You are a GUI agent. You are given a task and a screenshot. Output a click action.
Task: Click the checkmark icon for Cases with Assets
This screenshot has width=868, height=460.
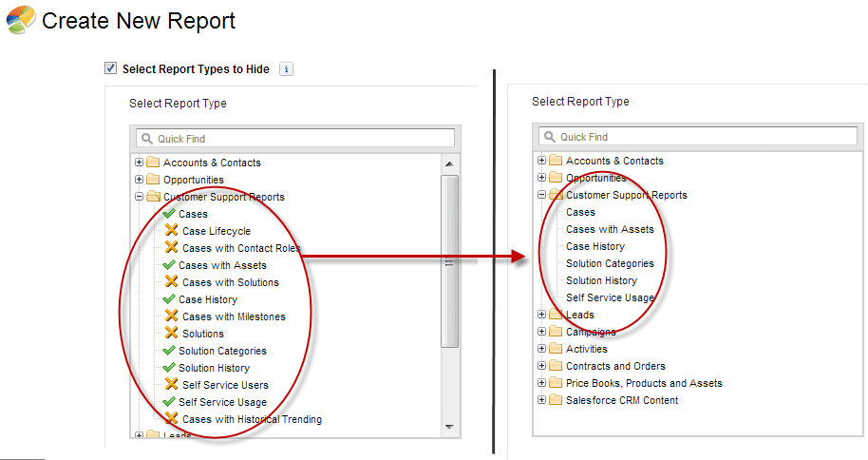169,265
